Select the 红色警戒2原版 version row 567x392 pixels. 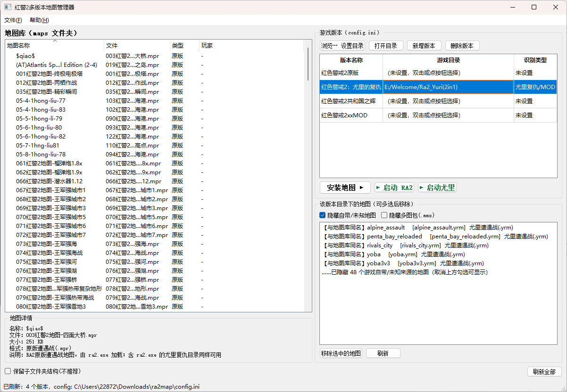[438, 73]
